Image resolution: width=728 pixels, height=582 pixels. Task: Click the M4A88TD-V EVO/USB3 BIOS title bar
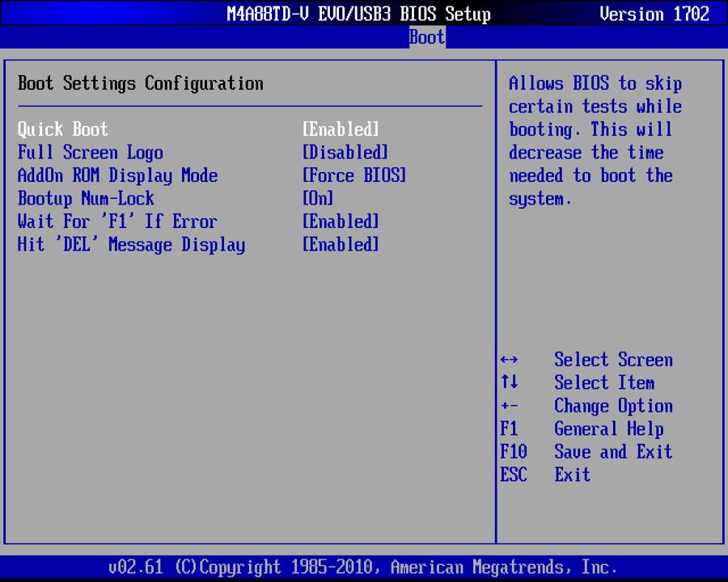[x=361, y=14]
